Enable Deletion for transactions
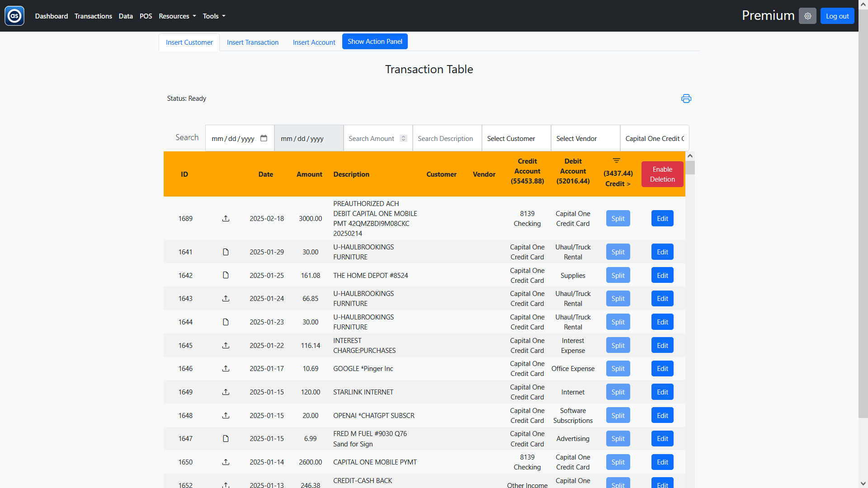 pyautogui.click(x=662, y=174)
